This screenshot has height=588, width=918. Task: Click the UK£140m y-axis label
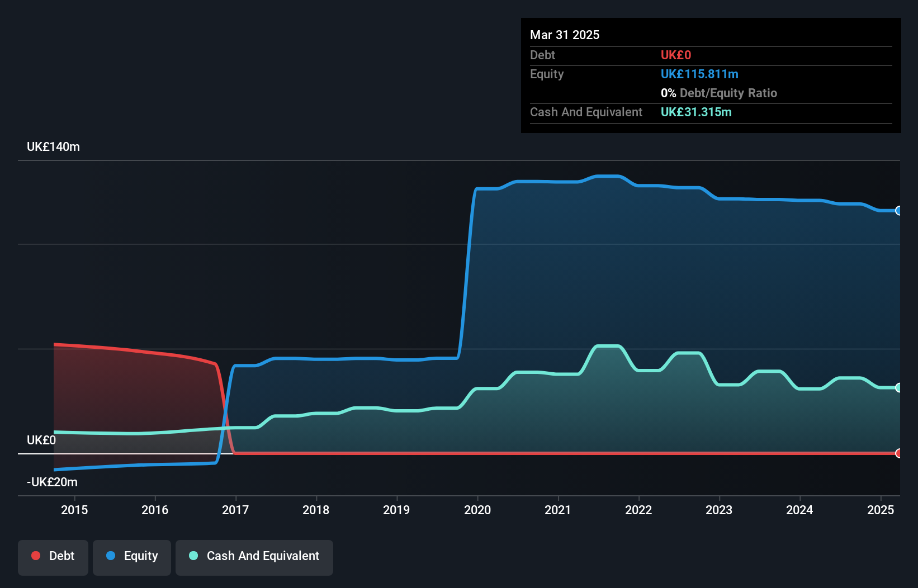[x=53, y=147]
